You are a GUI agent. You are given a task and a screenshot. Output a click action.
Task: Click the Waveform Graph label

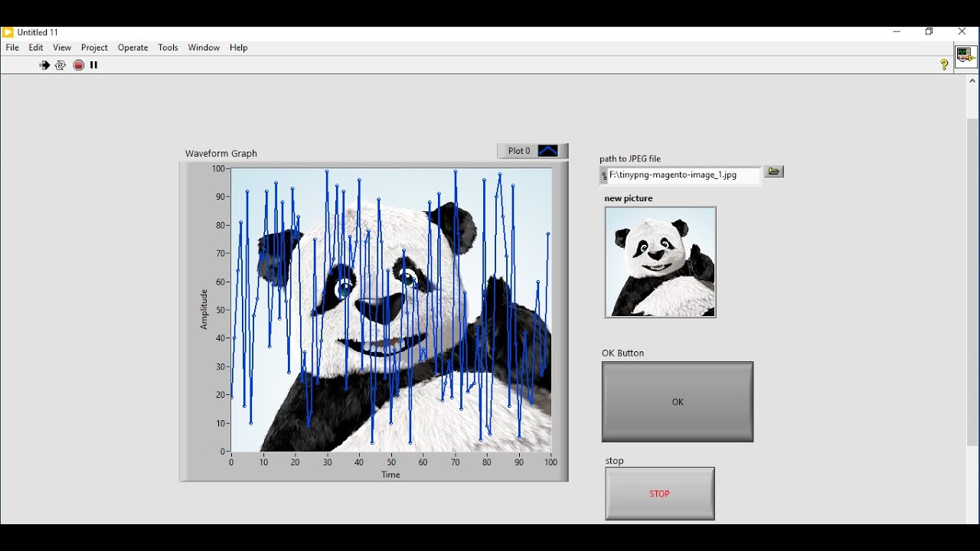point(221,153)
